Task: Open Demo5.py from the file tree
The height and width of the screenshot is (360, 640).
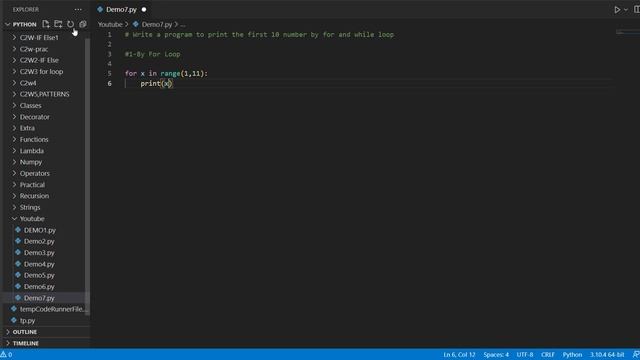Action: [39, 275]
